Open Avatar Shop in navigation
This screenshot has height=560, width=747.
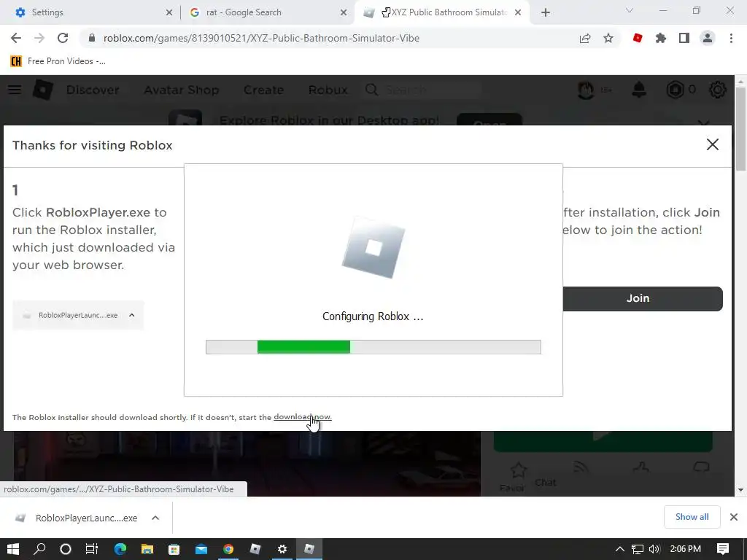pos(182,90)
